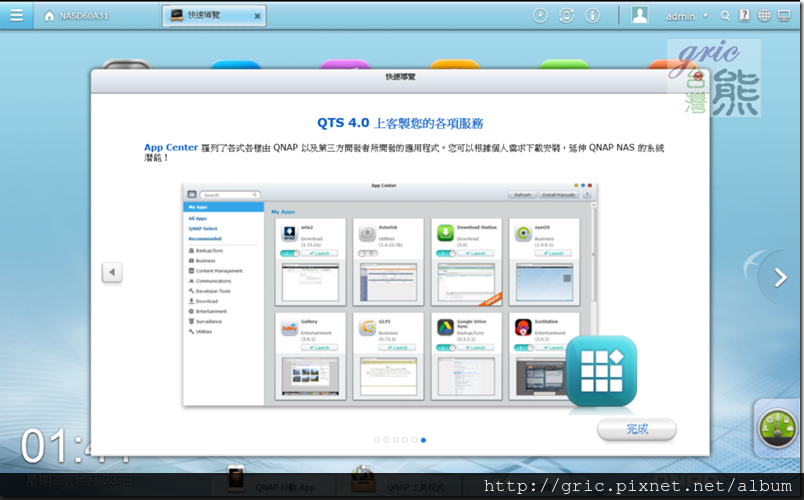Select the active sixth page dot
804x500 pixels.
point(423,440)
